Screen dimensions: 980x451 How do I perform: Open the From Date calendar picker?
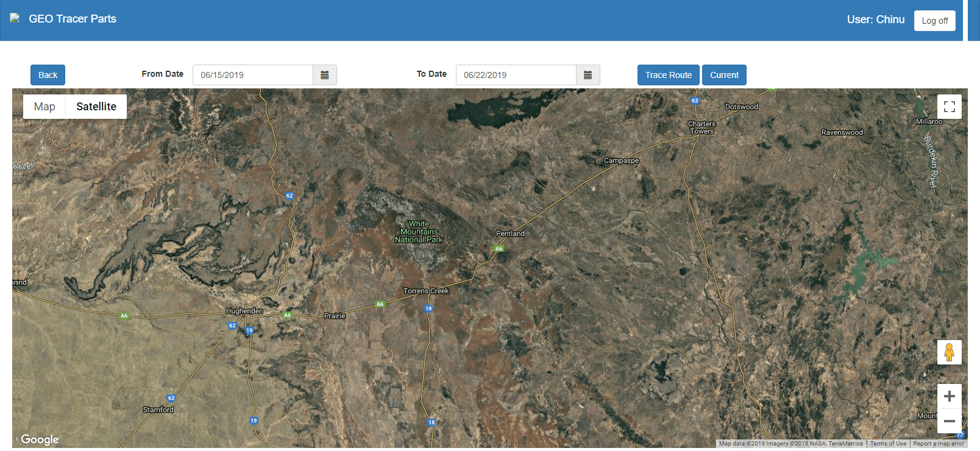325,75
